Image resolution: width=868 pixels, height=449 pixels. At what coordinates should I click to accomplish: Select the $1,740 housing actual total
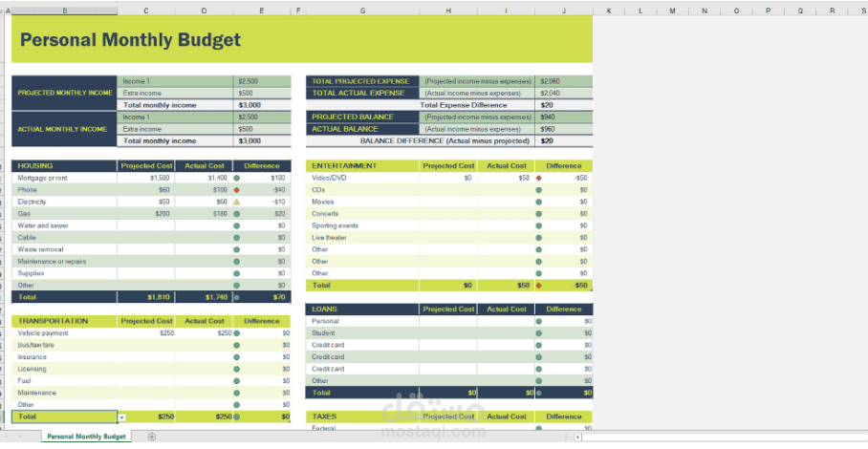tap(205, 297)
